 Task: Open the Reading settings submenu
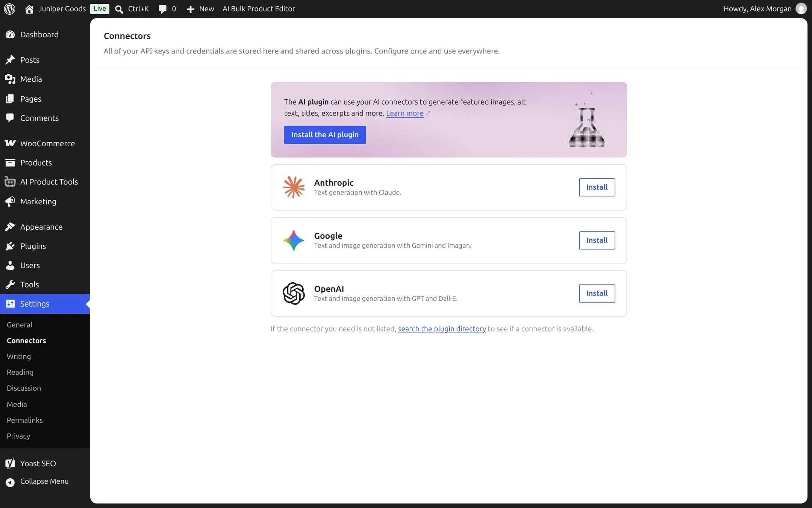[x=20, y=372]
